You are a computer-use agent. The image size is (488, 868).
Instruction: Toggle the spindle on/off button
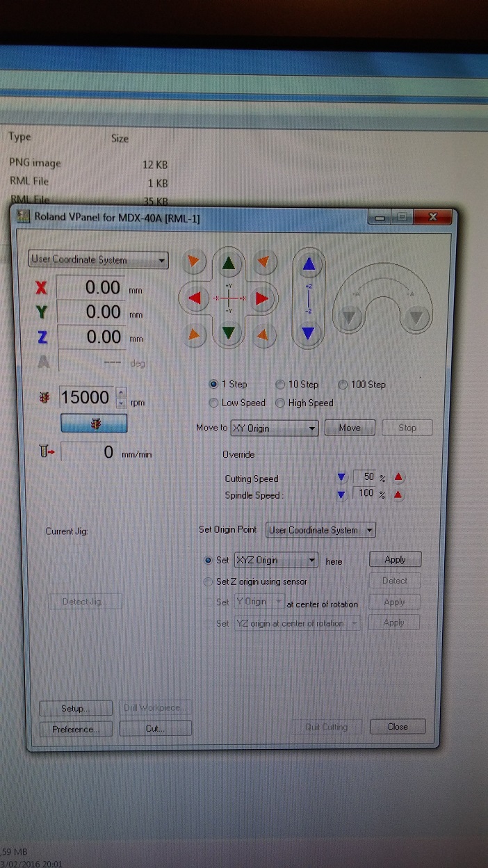(x=94, y=423)
